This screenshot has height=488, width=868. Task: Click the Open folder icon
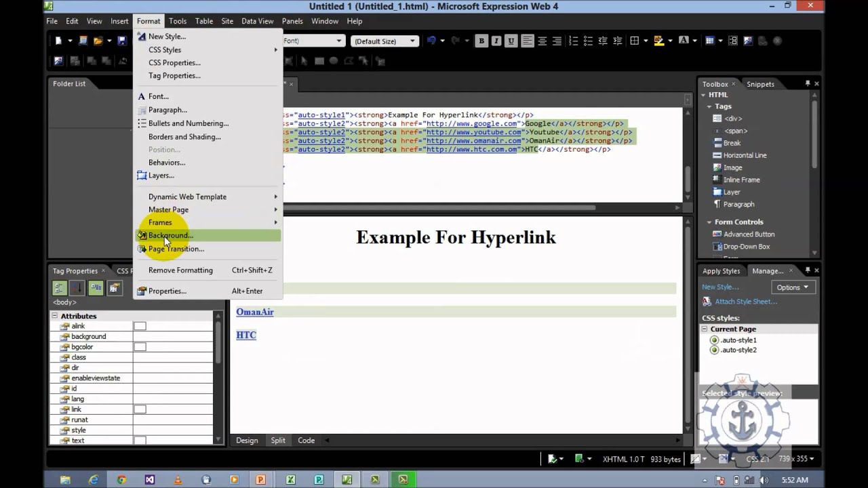[98, 41]
